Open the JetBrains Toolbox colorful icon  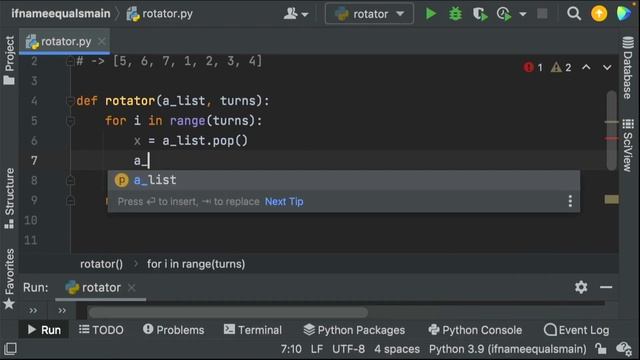pos(623,14)
